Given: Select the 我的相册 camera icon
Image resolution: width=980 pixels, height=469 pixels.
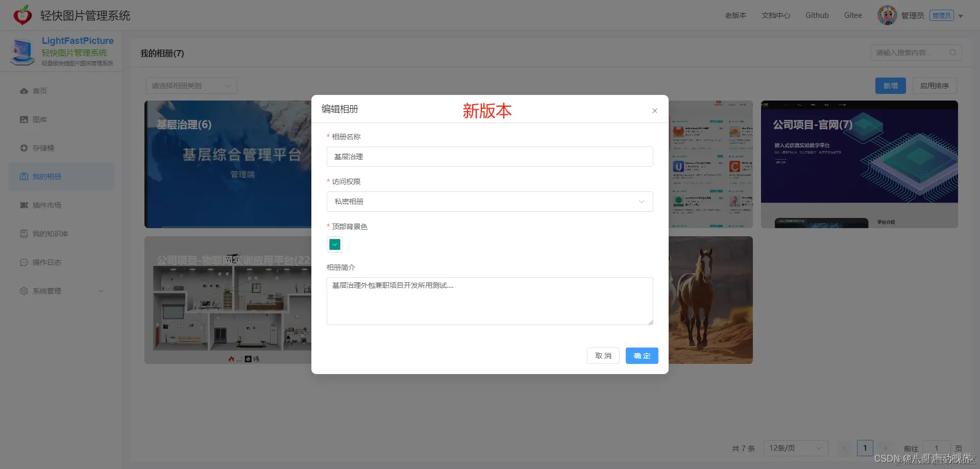Looking at the screenshot, I should [24, 176].
